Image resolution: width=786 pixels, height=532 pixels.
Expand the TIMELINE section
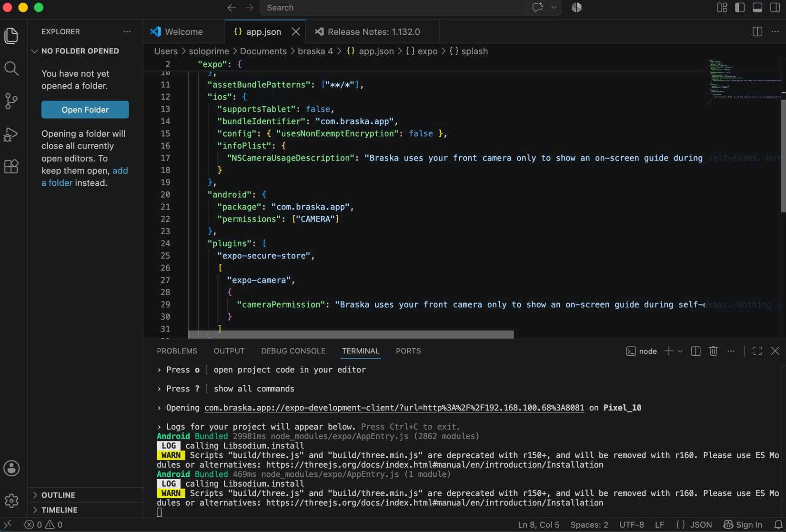point(59,510)
